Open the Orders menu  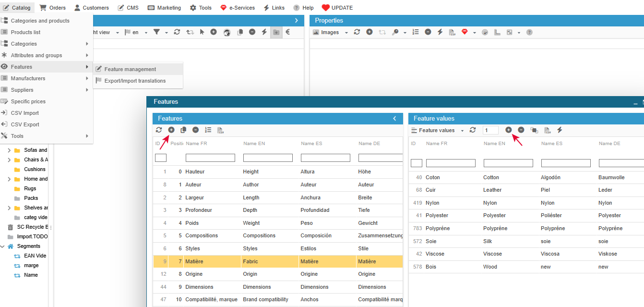pos(53,8)
